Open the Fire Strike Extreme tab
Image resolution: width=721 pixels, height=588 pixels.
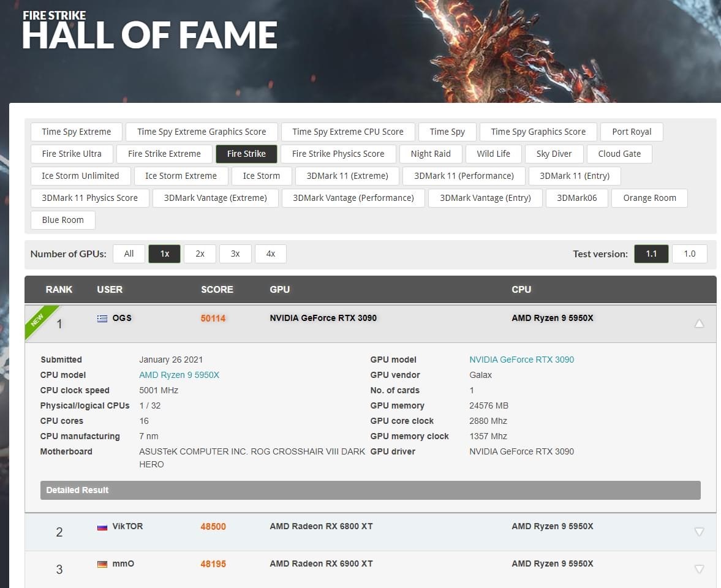[x=164, y=154]
